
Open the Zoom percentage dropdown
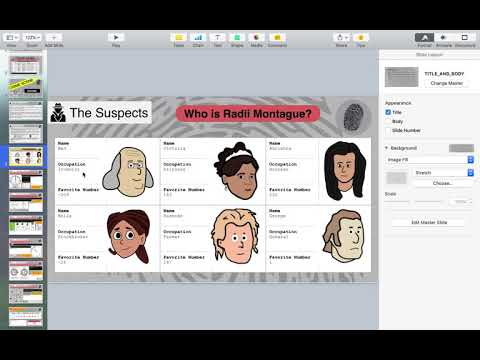(32, 38)
